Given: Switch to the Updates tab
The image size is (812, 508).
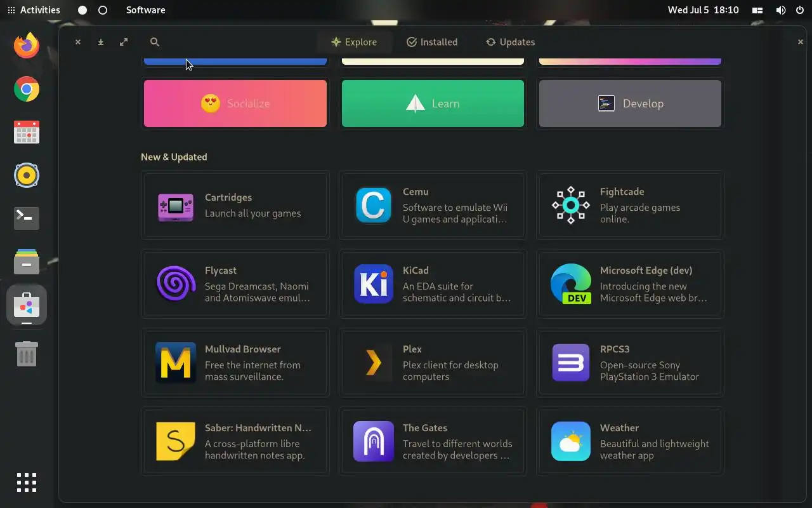Looking at the screenshot, I should [x=511, y=42].
